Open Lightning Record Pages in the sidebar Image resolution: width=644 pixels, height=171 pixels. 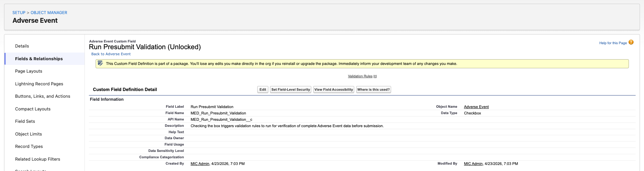tap(39, 84)
